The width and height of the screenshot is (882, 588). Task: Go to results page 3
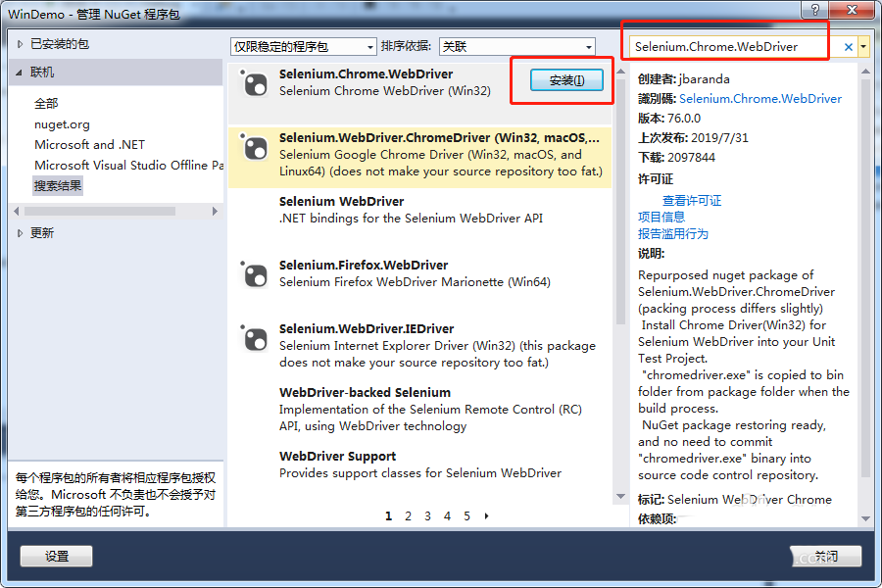[x=427, y=516]
